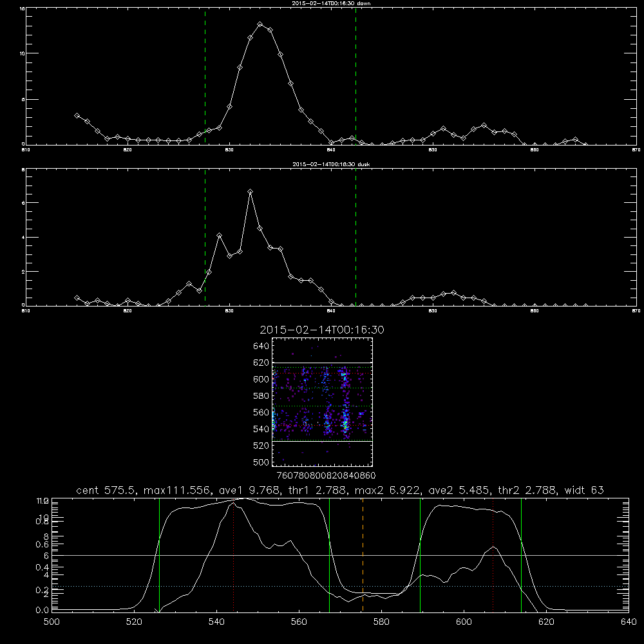Select the spectrogram title 2015-02-14T00:16:30
The width and height of the screenshot is (644, 644).
[x=322, y=330]
